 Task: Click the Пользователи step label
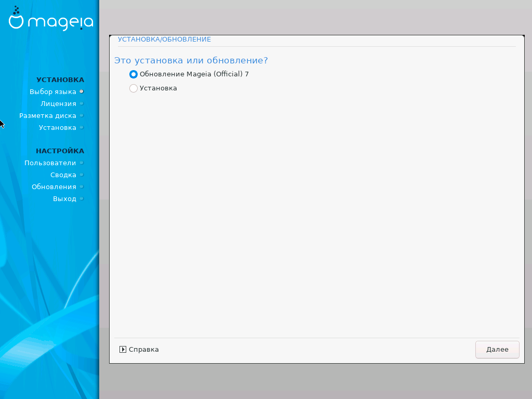pos(50,163)
